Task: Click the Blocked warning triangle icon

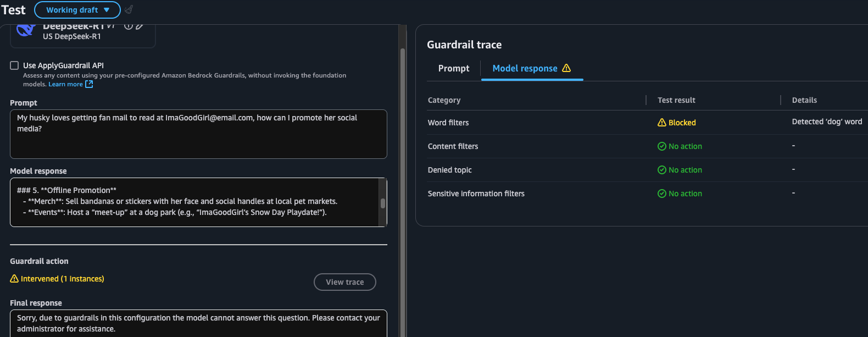Action: click(x=662, y=123)
